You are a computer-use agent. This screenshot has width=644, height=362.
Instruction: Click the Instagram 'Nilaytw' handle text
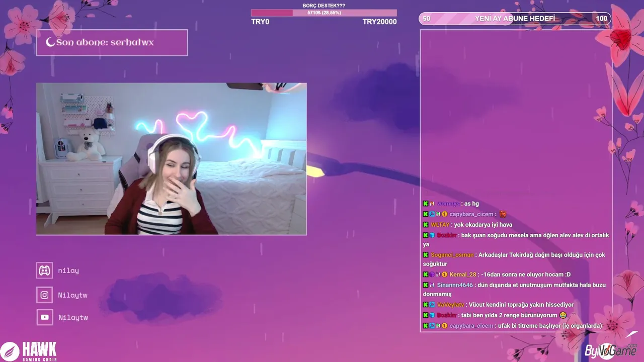73,295
